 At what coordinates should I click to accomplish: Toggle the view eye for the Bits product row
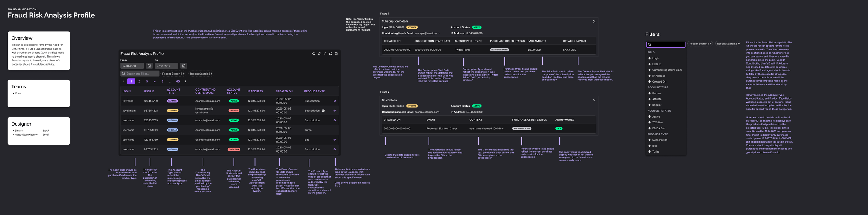click(335, 140)
